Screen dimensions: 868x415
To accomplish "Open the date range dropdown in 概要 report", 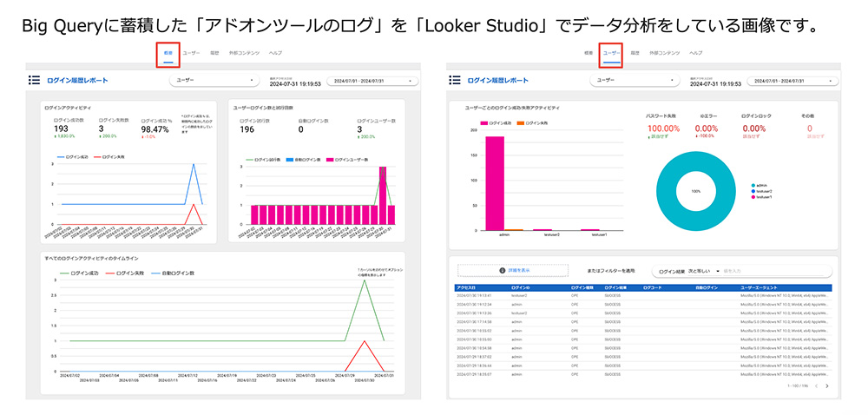I will pyautogui.click(x=368, y=80).
